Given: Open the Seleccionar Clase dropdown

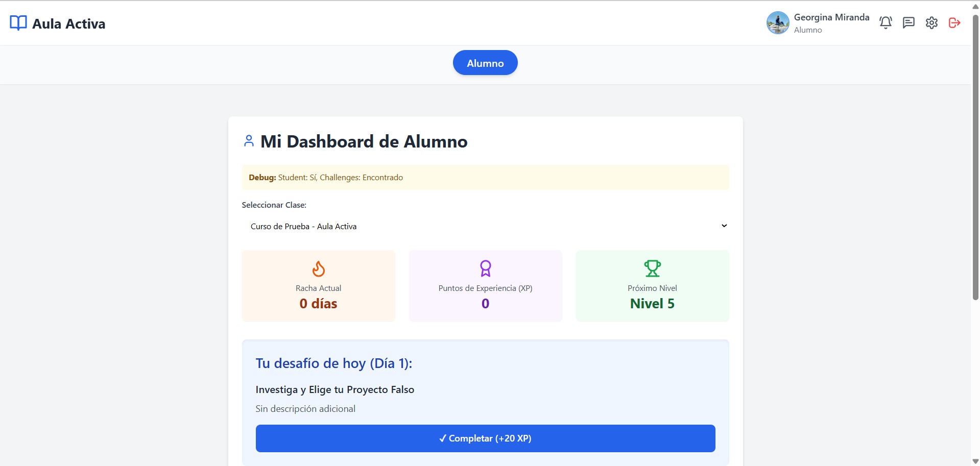Looking at the screenshot, I should tap(485, 226).
